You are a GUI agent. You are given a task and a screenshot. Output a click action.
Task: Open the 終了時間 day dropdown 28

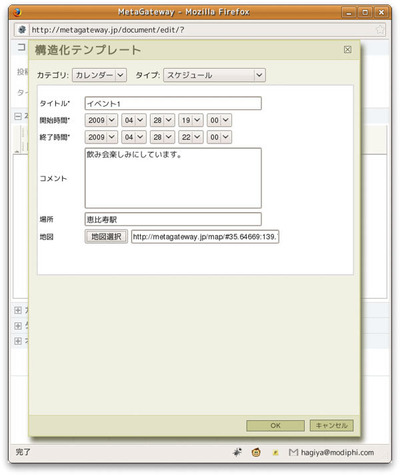pos(162,137)
